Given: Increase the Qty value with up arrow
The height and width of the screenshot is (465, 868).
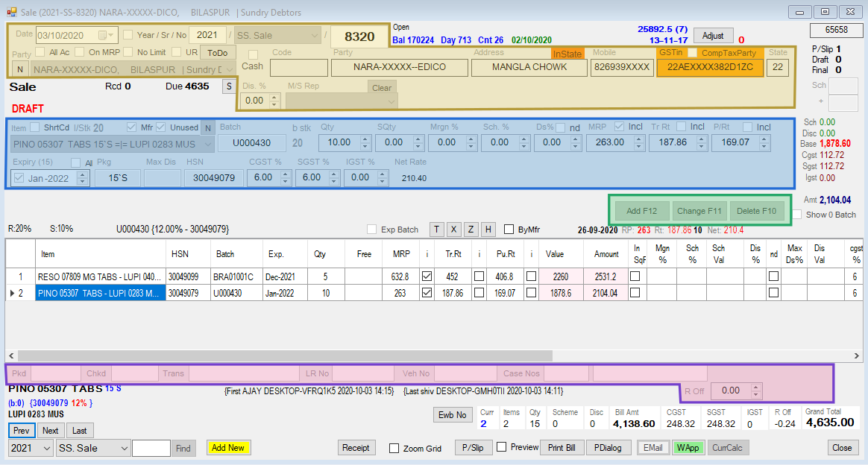Looking at the screenshot, I should pos(365,139).
